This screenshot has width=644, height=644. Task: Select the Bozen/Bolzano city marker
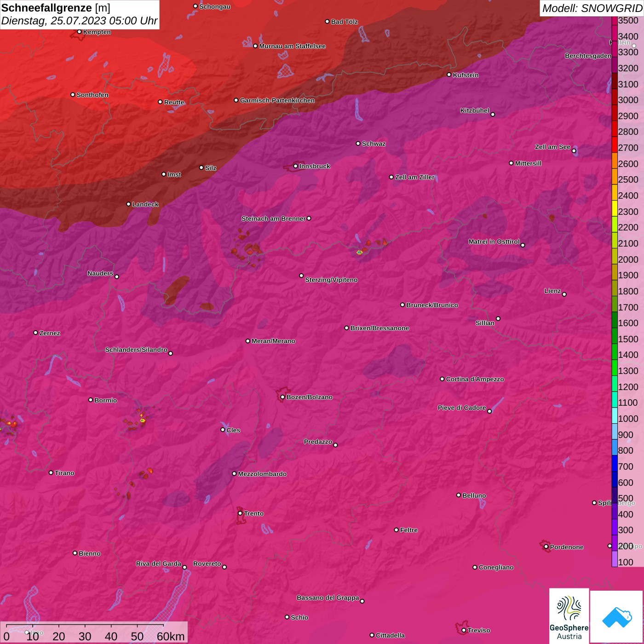click(x=282, y=397)
